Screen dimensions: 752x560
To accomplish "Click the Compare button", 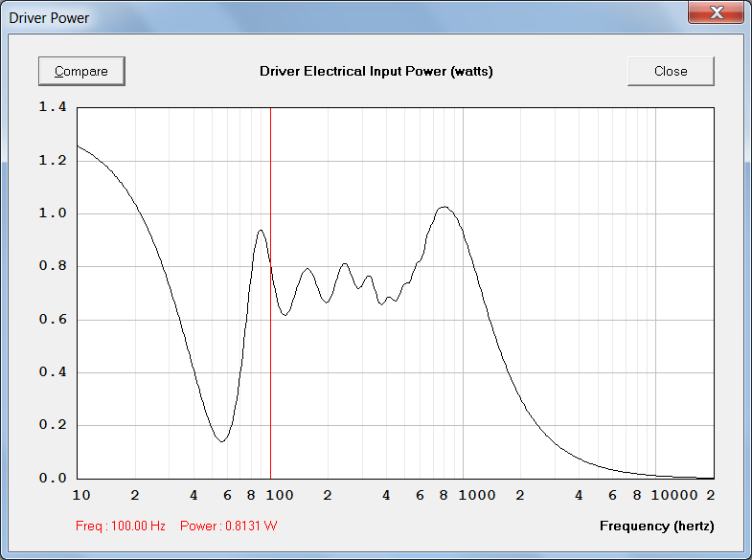I will coord(81,72).
